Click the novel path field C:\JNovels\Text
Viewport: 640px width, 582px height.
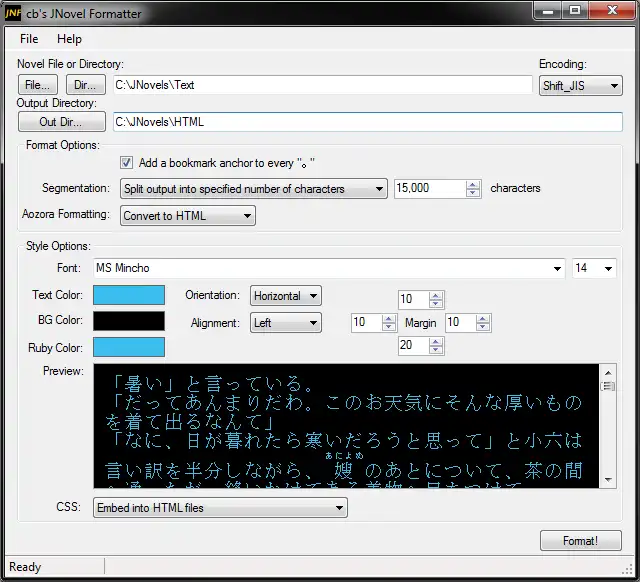[322, 85]
